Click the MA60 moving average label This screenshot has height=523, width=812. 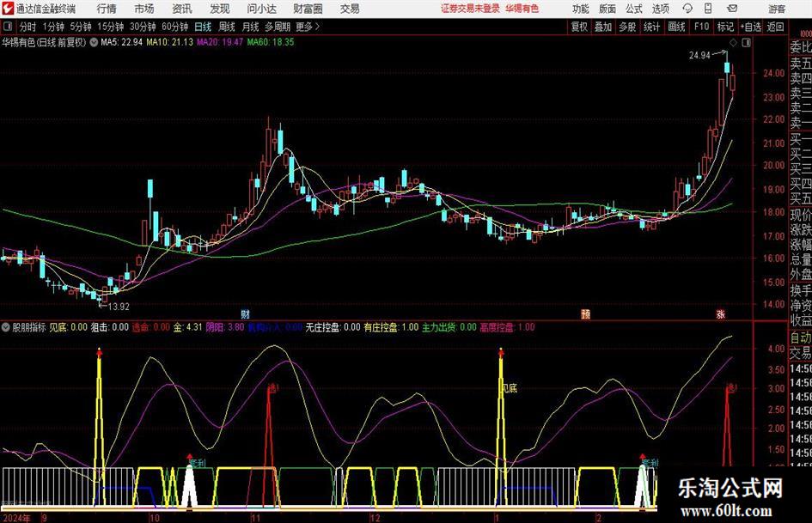point(271,42)
